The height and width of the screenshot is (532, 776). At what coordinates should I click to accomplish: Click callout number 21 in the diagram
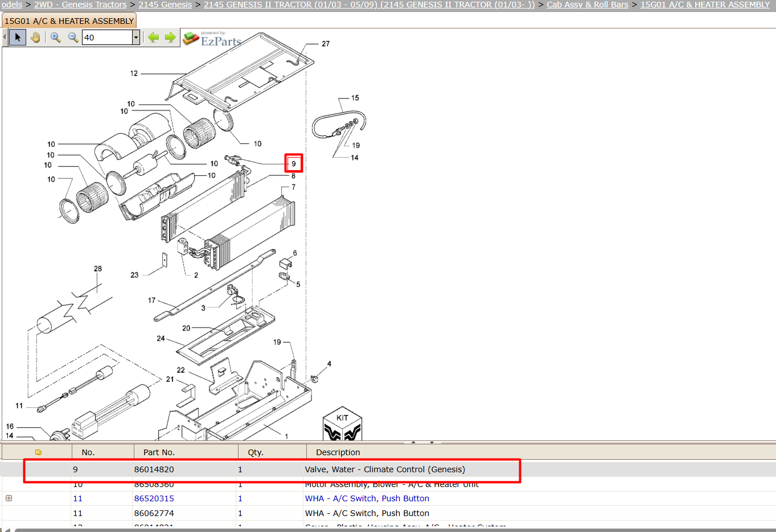(x=170, y=379)
